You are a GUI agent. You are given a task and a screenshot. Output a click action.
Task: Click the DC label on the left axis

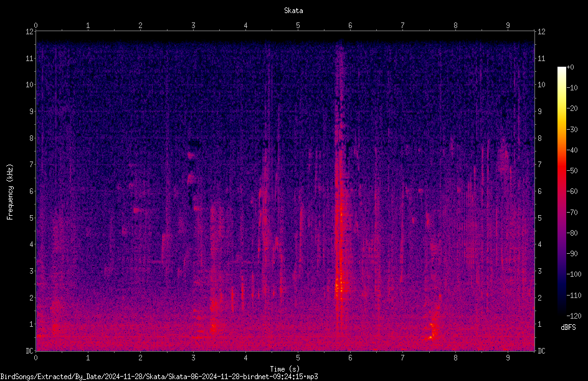coord(30,351)
